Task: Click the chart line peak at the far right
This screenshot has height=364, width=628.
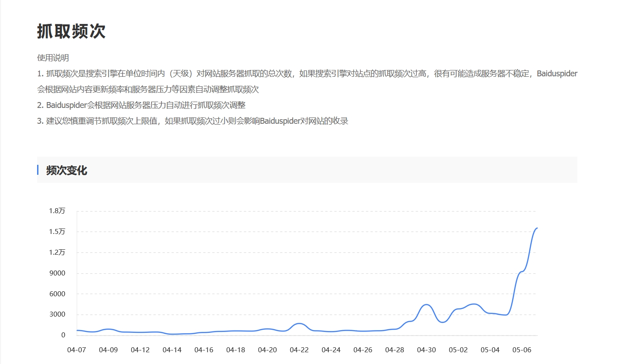Action: pyautogui.click(x=536, y=228)
